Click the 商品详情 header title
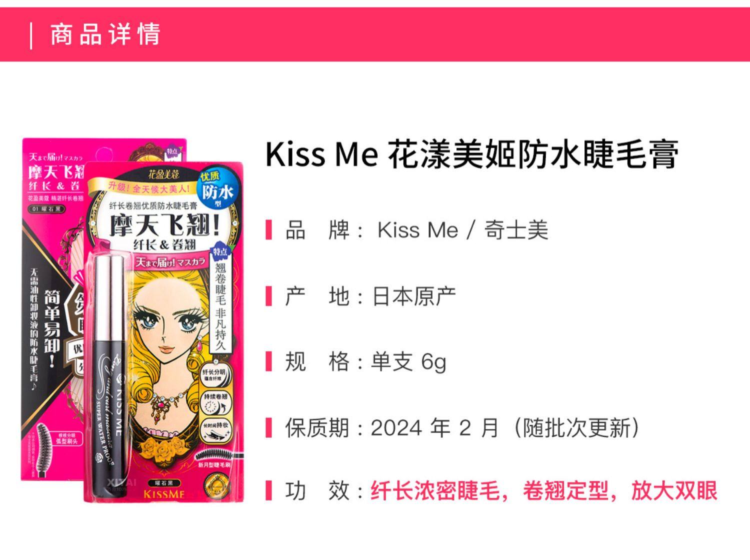This screenshot has width=750, height=560. 105,34
